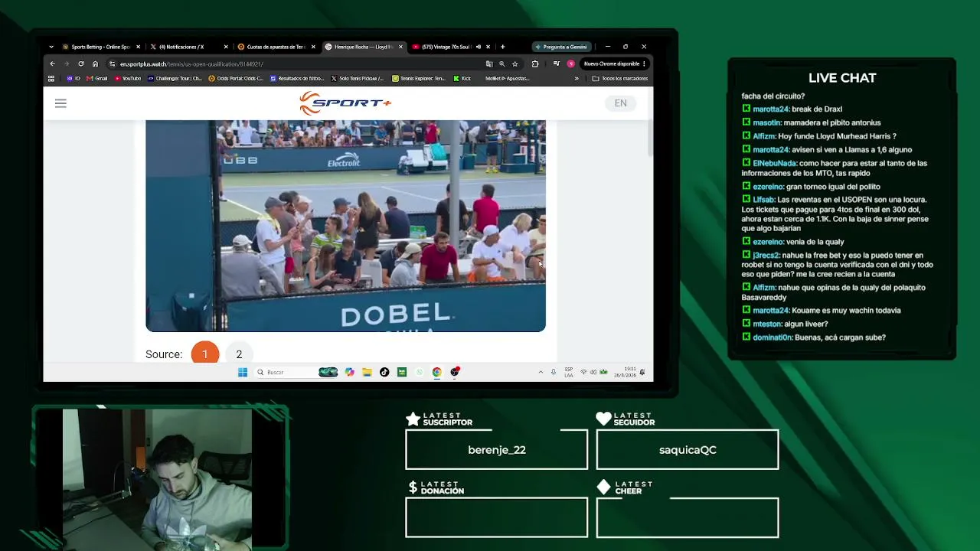
Task: Open the Challenger Tour bookmark
Action: (175, 78)
